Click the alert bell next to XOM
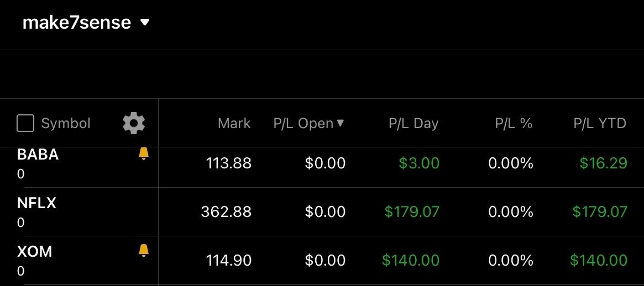 144,251
